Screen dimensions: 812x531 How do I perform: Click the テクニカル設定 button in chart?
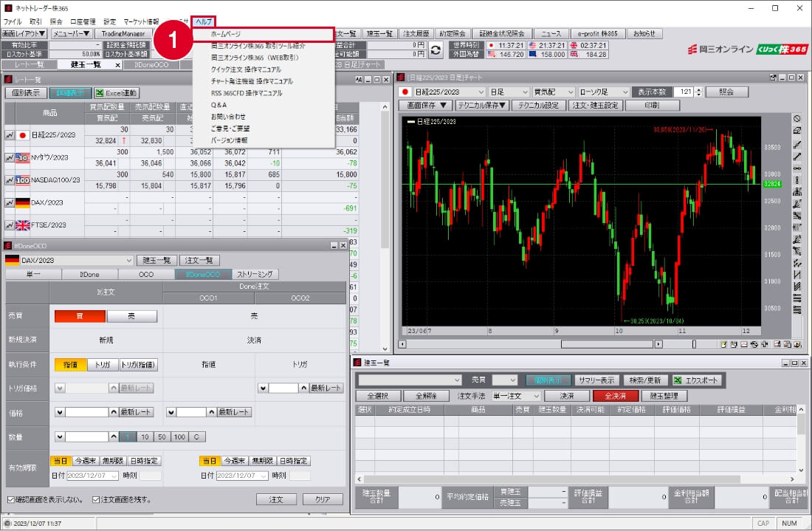coord(539,106)
